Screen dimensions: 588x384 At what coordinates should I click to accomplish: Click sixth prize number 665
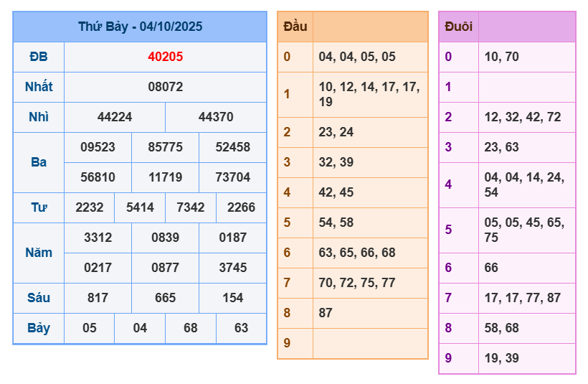coord(166,298)
